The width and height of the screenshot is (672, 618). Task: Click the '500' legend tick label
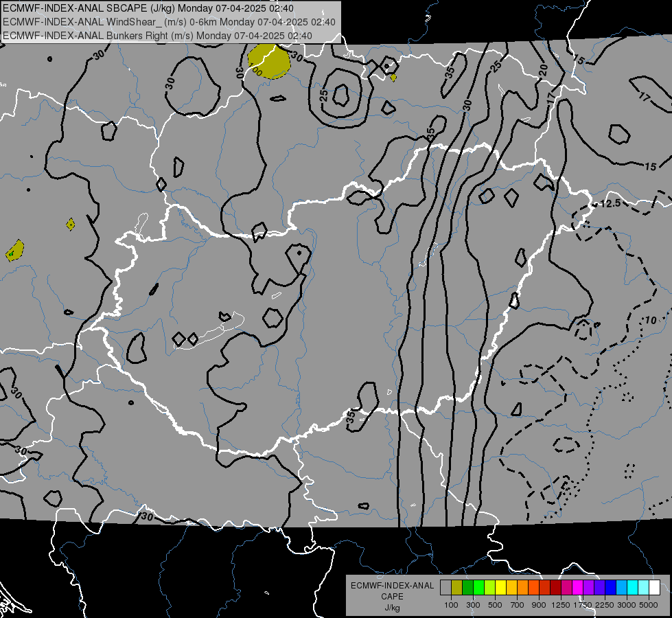tap(495, 605)
